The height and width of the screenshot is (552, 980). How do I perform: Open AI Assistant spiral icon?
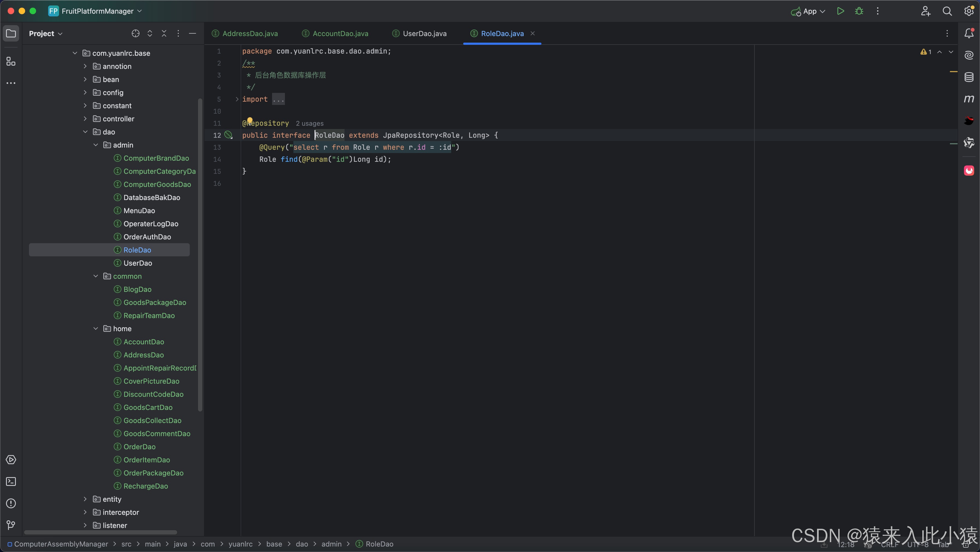coord(969,55)
